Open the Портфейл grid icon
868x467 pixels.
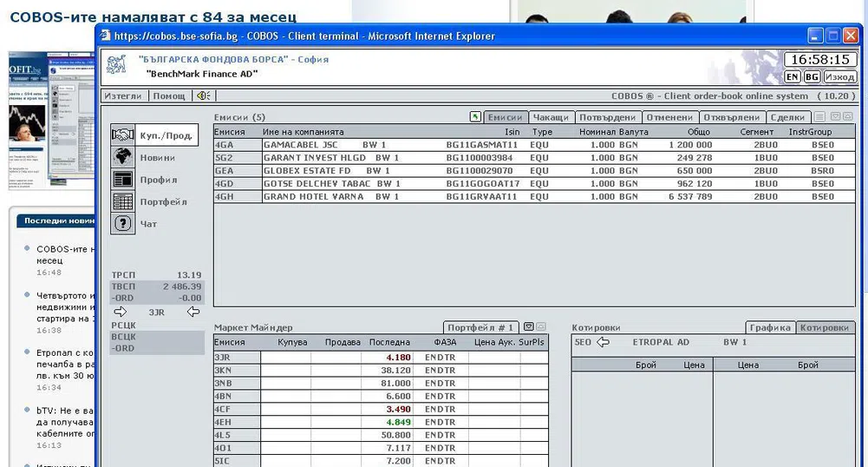point(122,201)
